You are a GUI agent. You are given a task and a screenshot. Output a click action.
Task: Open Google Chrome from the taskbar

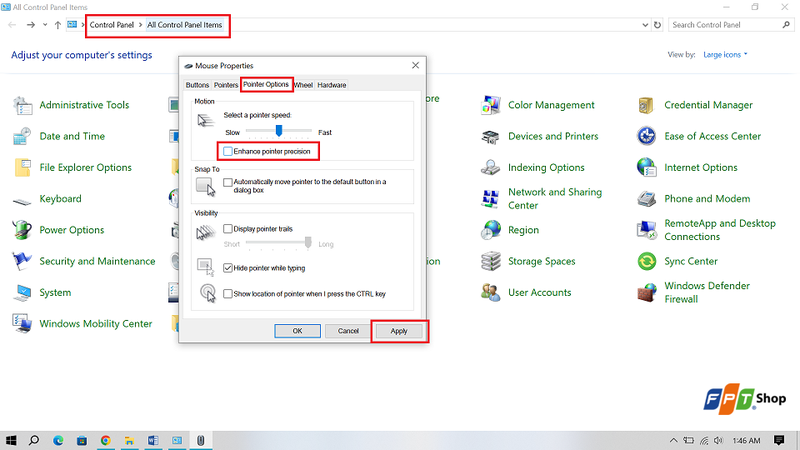pos(106,440)
